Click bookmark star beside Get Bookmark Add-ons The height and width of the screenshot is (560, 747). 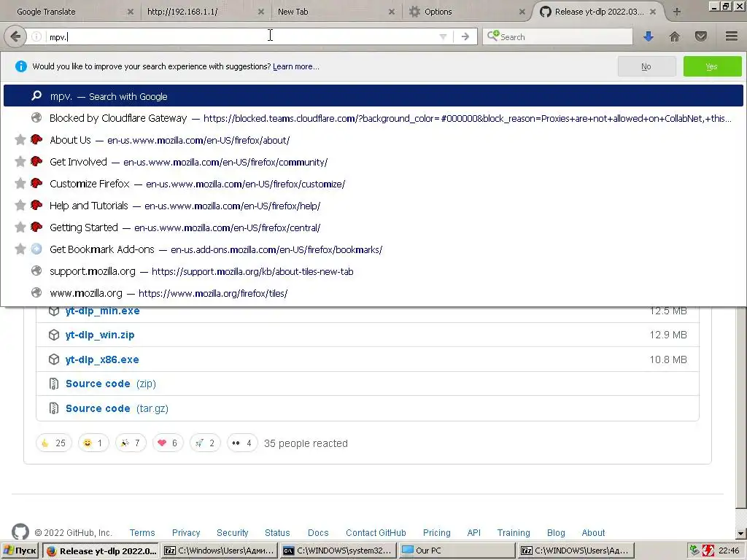(20, 249)
